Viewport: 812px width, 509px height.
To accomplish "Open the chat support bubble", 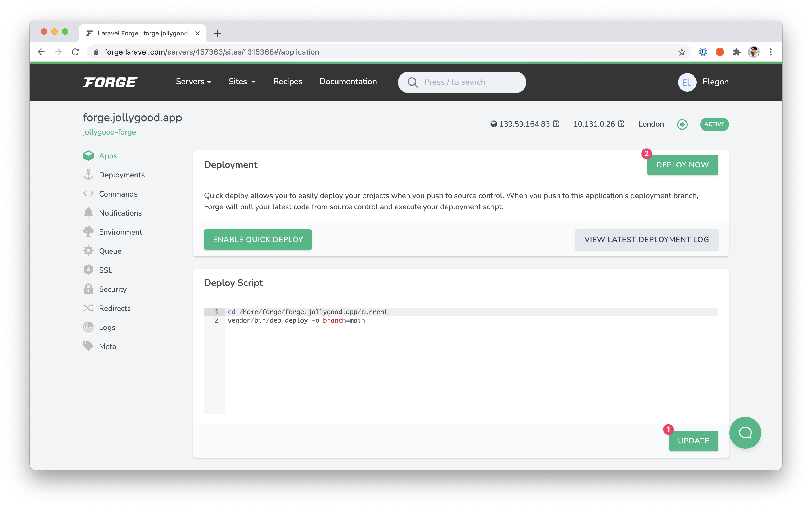I will 745,432.
